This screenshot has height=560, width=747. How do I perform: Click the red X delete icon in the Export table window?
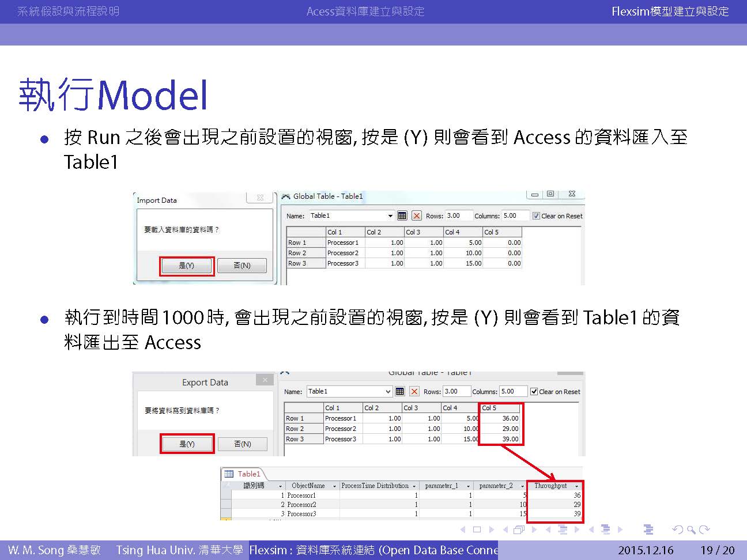(414, 392)
